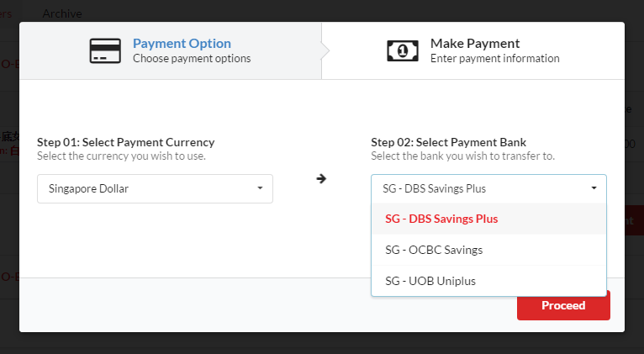Viewport: 644px width, 354px height.
Task: Open the Payment Option step tab
Action: [x=171, y=51]
